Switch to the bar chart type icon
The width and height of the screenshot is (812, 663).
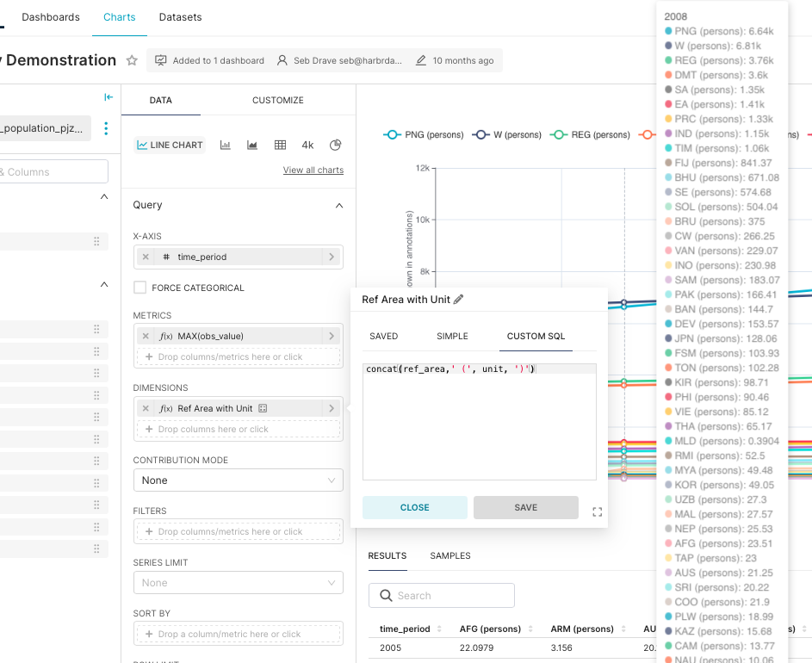225,145
